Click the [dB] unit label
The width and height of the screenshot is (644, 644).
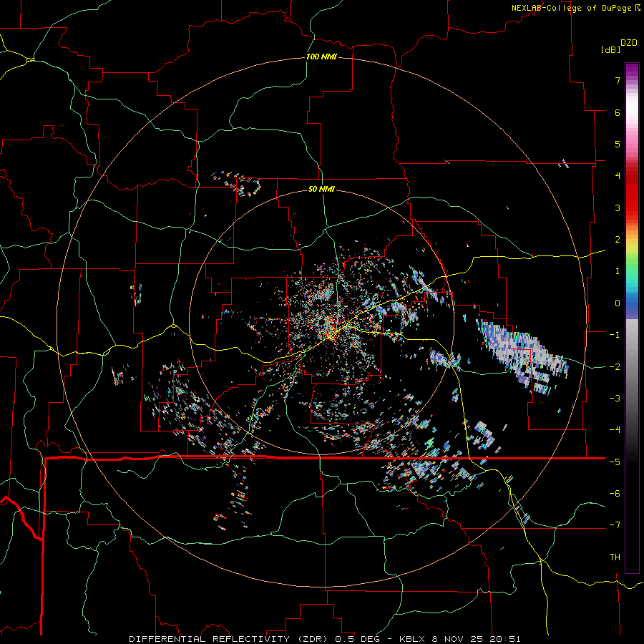(610, 49)
